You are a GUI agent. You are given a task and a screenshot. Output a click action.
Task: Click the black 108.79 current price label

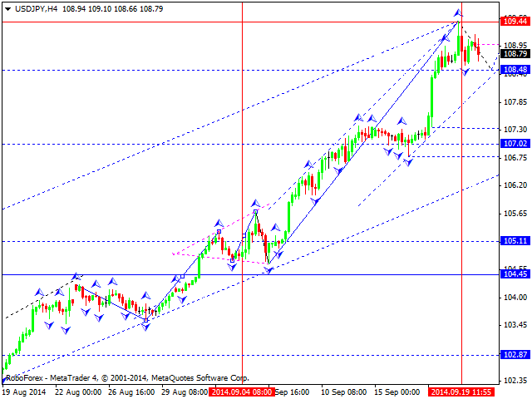coord(515,53)
